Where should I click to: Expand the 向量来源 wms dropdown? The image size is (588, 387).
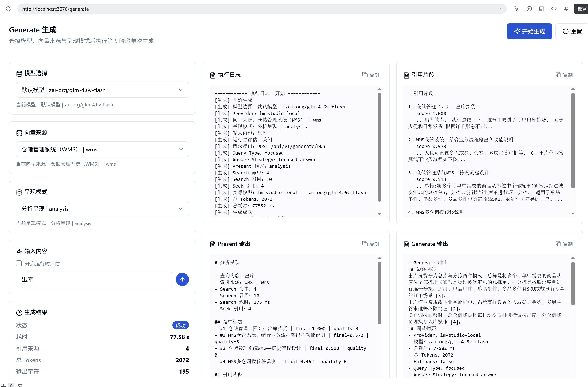pyautogui.click(x=103, y=149)
